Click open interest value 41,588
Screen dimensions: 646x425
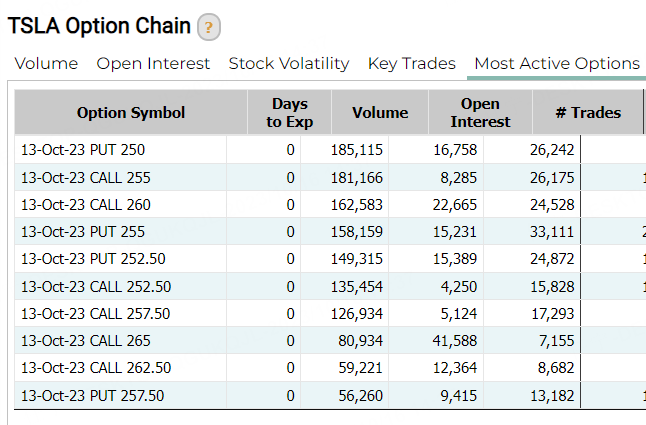click(455, 341)
